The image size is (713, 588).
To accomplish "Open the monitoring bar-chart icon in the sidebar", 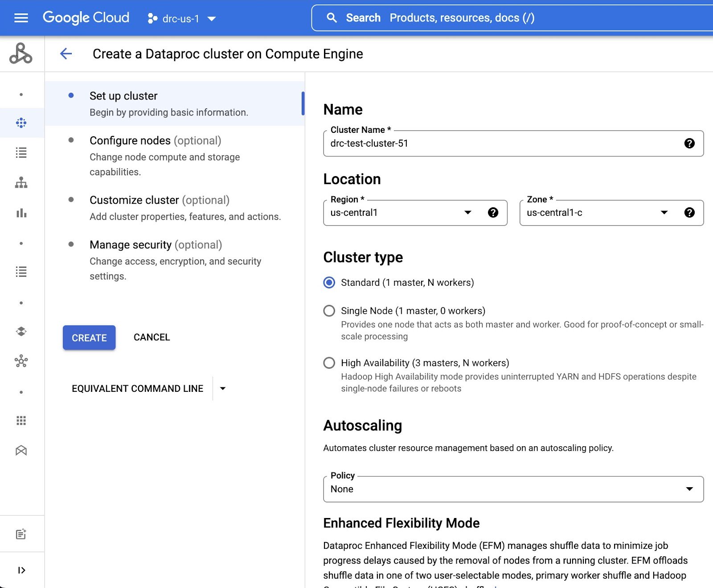I will (x=21, y=213).
